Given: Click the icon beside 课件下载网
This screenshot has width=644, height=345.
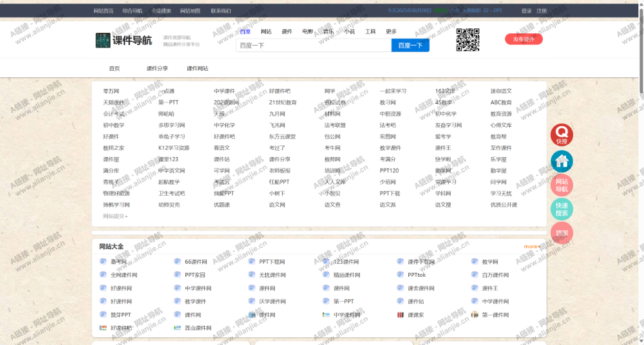Looking at the screenshot, I should coord(401,261).
